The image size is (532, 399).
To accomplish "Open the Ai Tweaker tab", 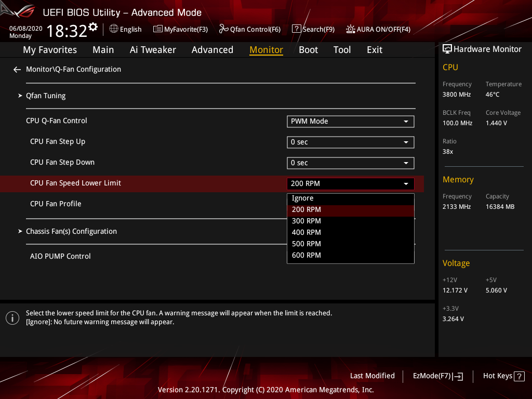I will 153,50.
